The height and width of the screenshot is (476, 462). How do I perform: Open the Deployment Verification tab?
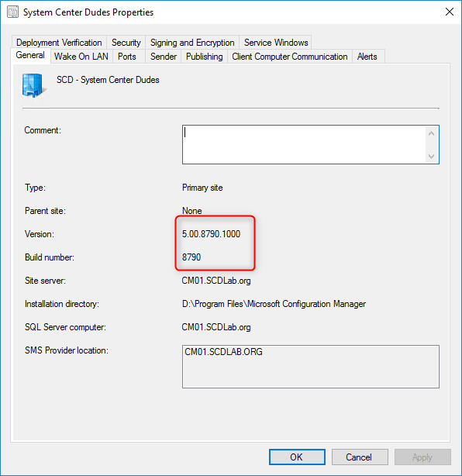[x=59, y=43]
